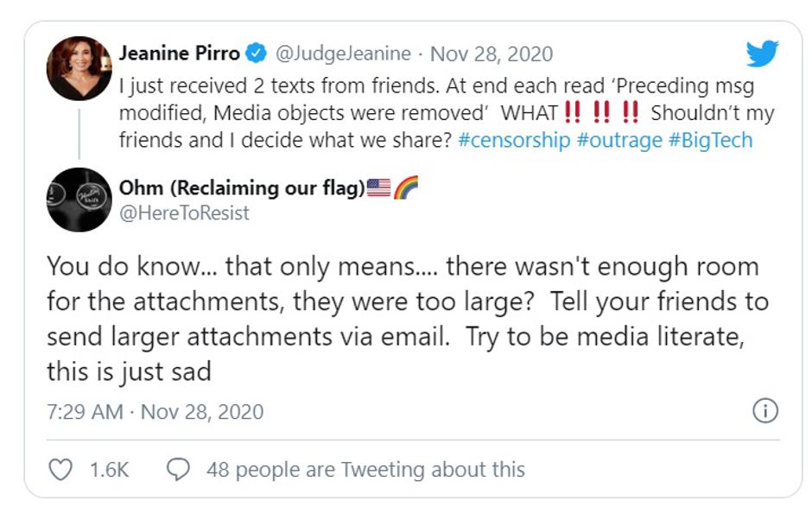Select Jeanine Pirro's display name
The width and height of the screenshot is (812, 513).
pyautogui.click(x=179, y=52)
